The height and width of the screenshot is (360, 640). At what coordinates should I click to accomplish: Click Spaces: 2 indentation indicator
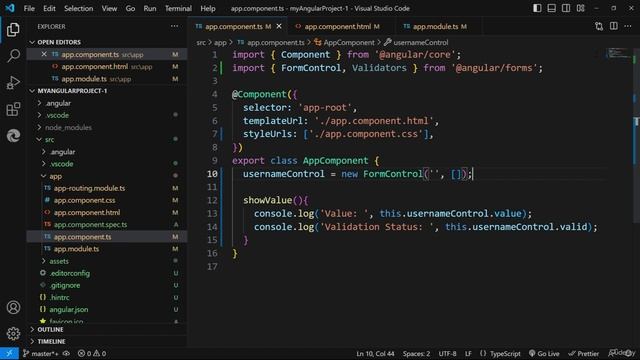416,353
